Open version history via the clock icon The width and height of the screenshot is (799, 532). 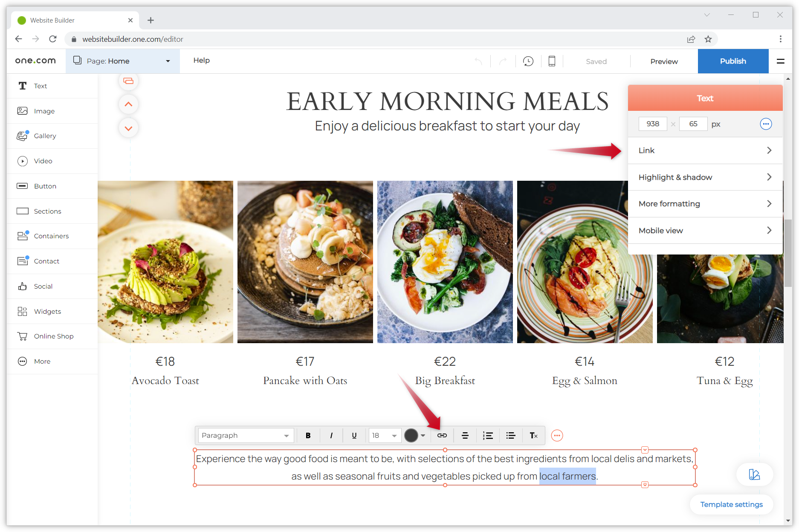[528, 61]
